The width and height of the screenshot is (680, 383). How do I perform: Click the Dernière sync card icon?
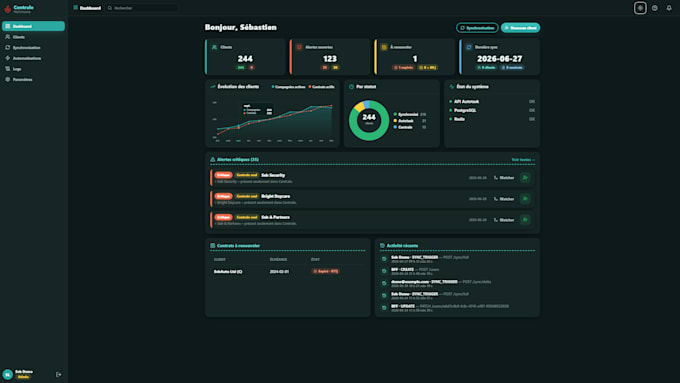point(469,47)
